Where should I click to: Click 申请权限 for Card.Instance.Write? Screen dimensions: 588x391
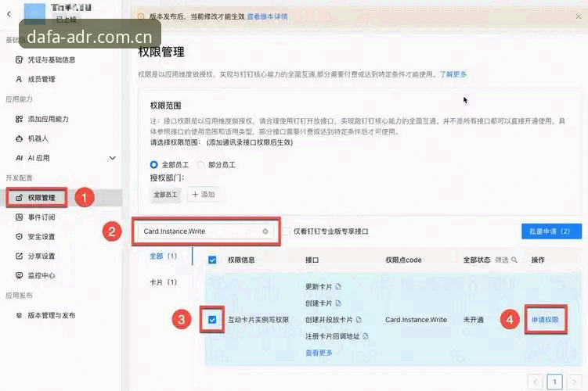click(545, 320)
